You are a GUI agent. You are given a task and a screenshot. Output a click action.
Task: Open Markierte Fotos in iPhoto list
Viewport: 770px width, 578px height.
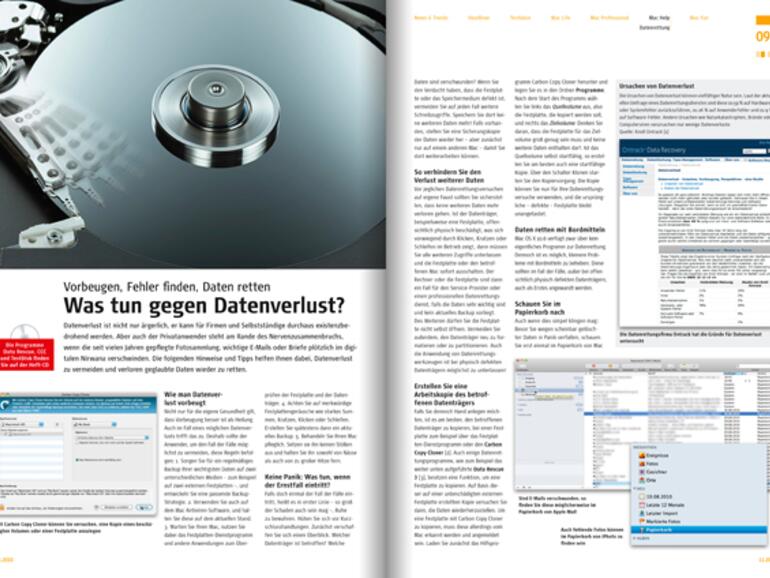pyautogui.click(x=659, y=522)
